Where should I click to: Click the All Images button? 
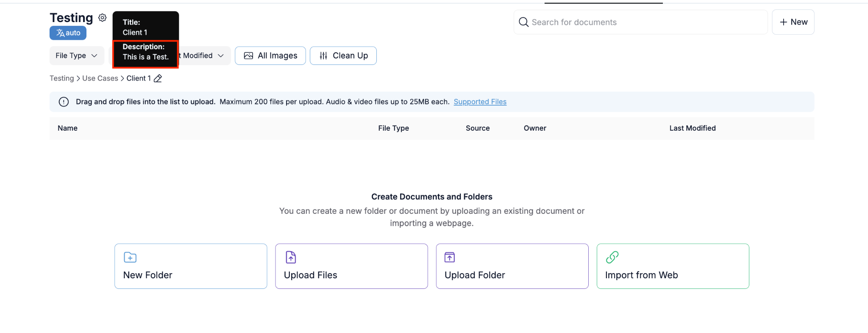coord(270,56)
